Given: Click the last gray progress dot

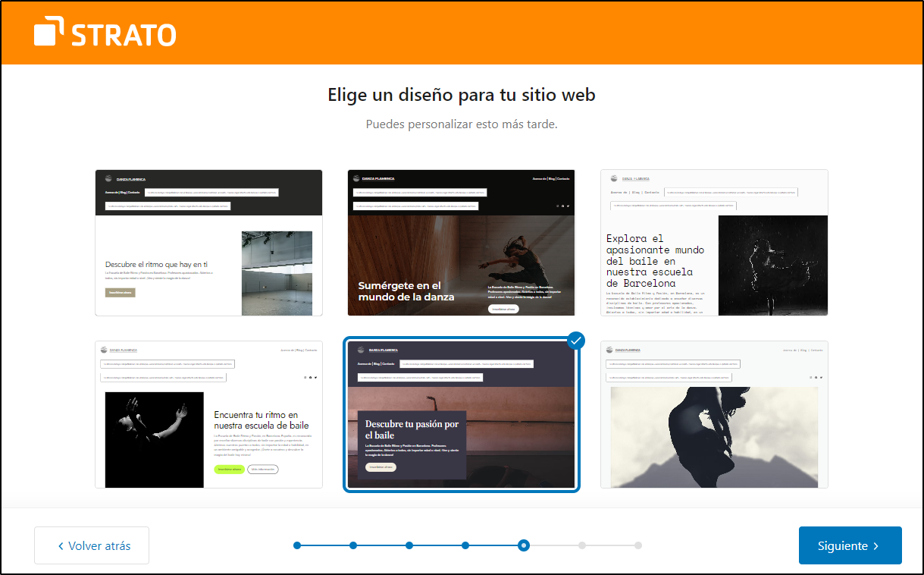Looking at the screenshot, I should pos(638,545).
